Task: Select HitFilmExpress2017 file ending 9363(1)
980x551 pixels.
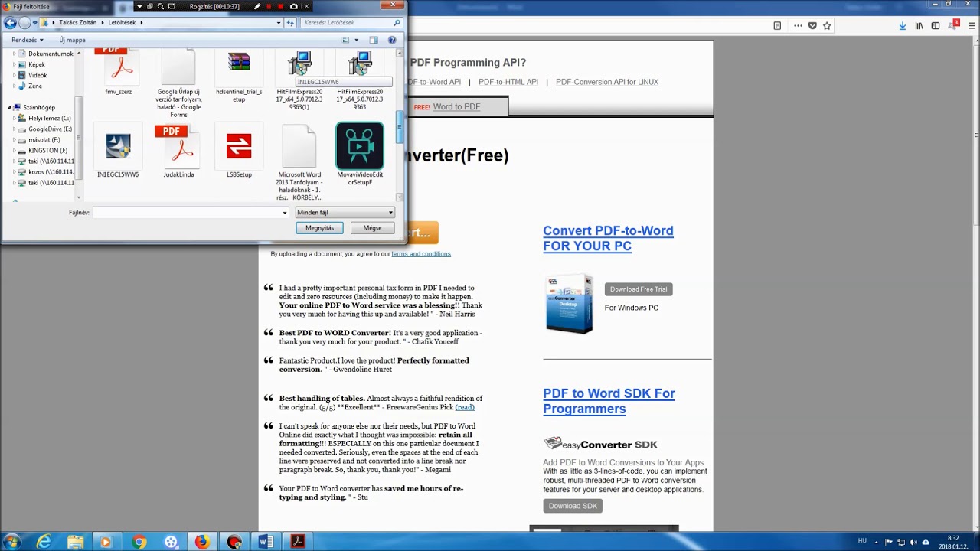Action: click(x=299, y=80)
